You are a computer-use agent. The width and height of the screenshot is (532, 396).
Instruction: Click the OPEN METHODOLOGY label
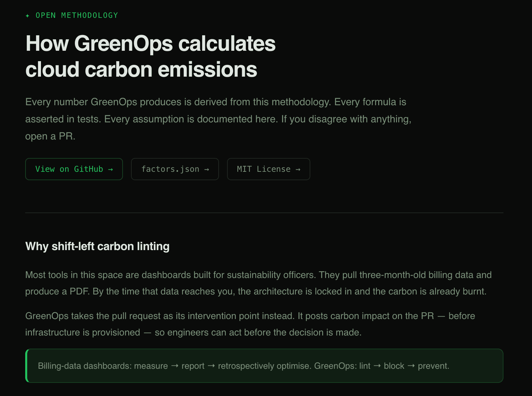(x=77, y=15)
